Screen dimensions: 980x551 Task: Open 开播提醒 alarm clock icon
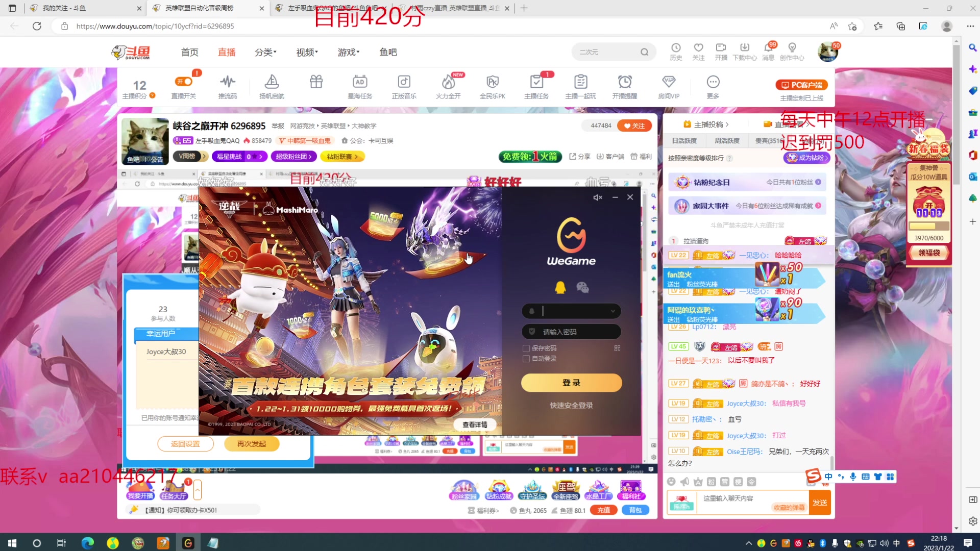(x=625, y=82)
